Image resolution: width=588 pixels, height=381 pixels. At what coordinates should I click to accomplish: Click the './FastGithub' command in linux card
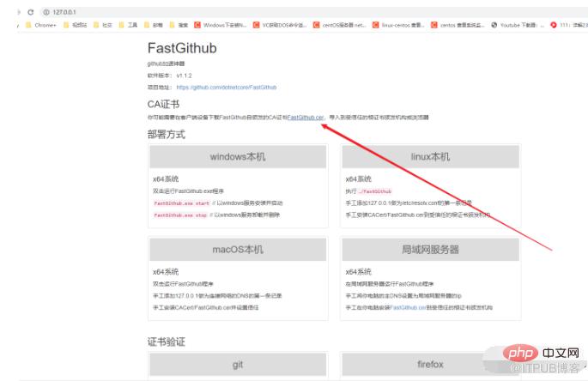coord(374,191)
